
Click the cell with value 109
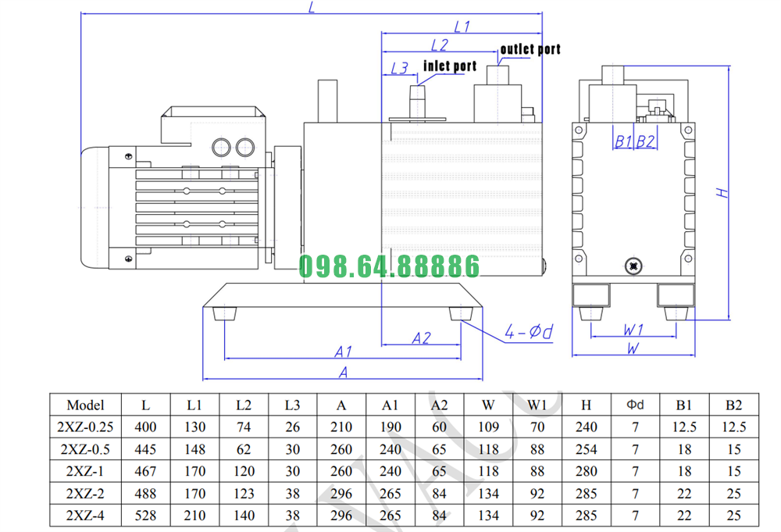click(x=488, y=427)
